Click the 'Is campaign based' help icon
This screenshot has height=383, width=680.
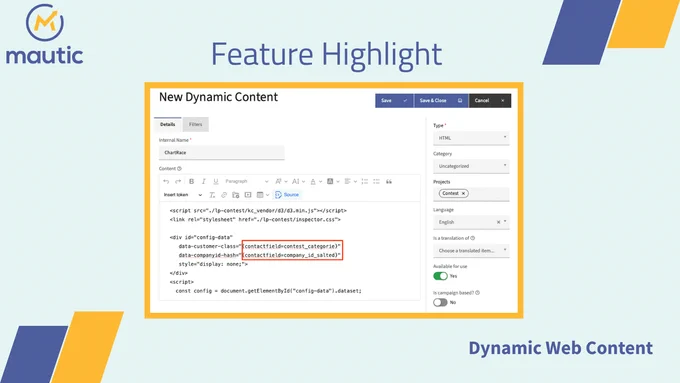click(x=477, y=293)
